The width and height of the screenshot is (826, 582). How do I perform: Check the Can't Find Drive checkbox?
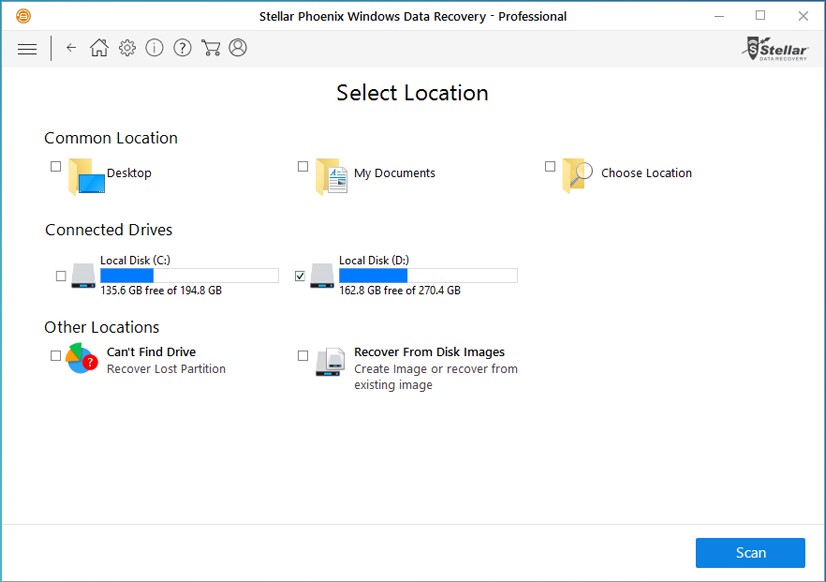click(x=56, y=356)
